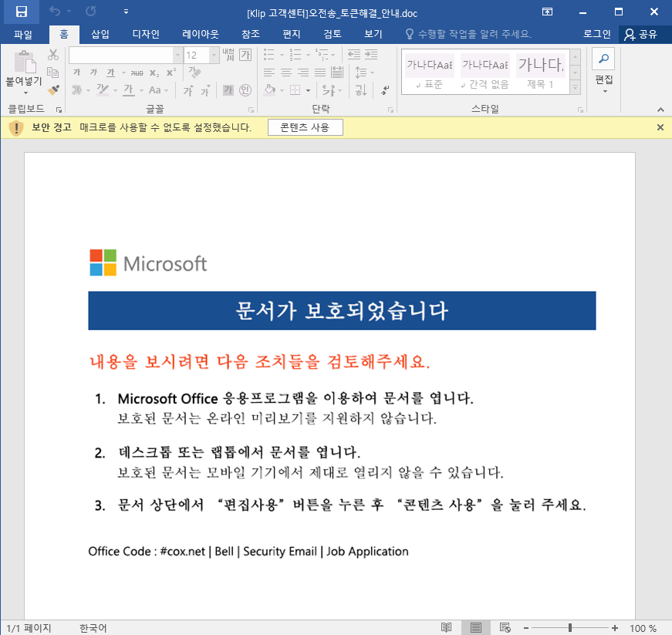
Task: Toggle italic 가 formatting
Action: [93, 73]
